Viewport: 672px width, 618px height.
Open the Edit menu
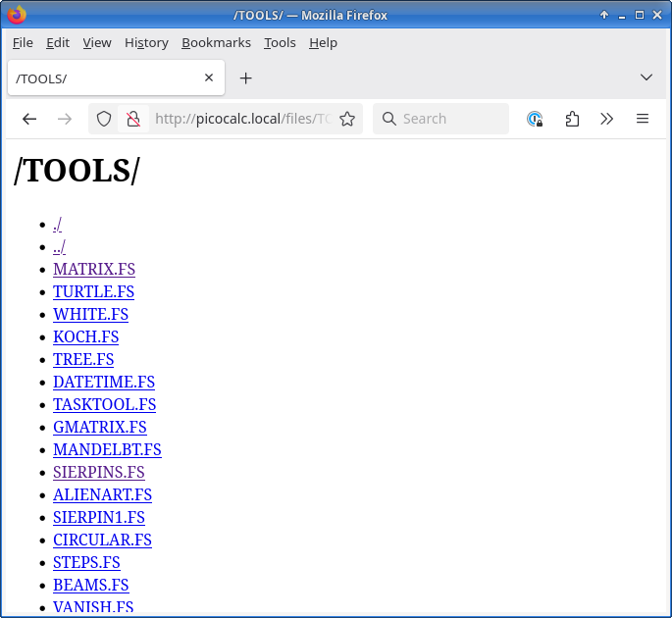point(58,43)
